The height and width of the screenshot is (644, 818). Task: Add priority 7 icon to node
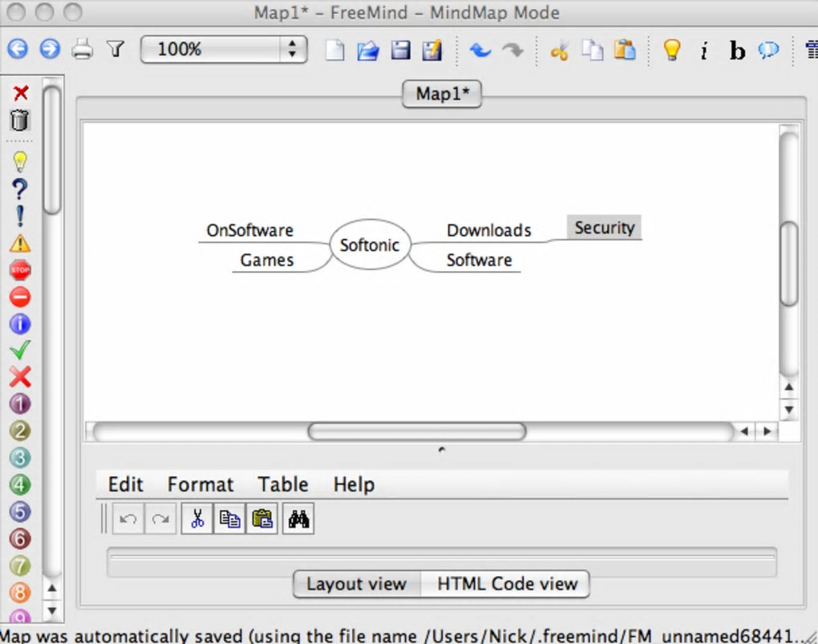click(20, 566)
